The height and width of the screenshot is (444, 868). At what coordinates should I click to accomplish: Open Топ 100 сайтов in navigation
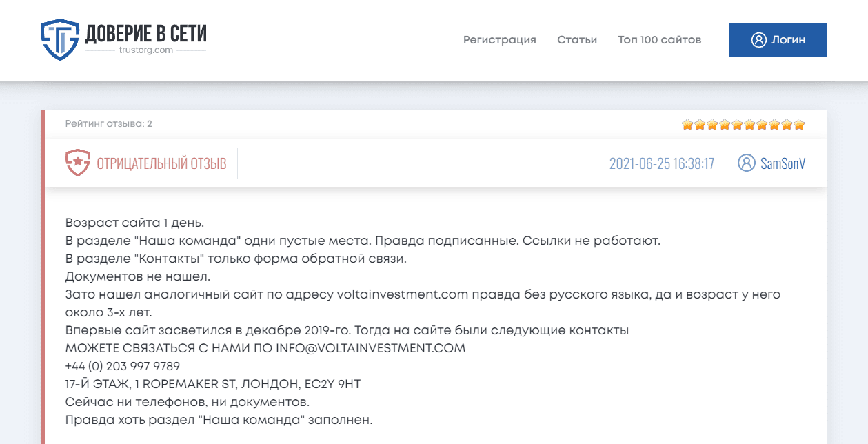click(659, 40)
